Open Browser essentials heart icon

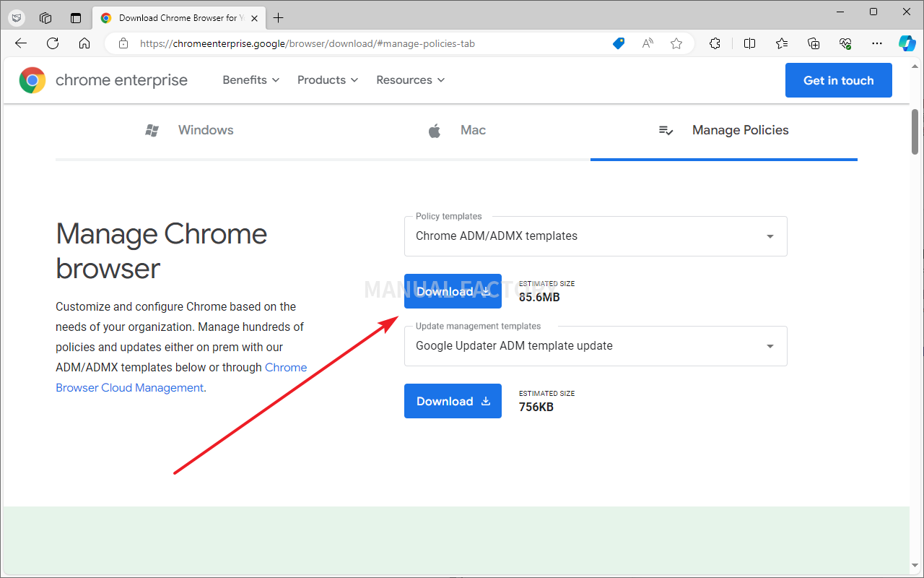tap(846, 43)
